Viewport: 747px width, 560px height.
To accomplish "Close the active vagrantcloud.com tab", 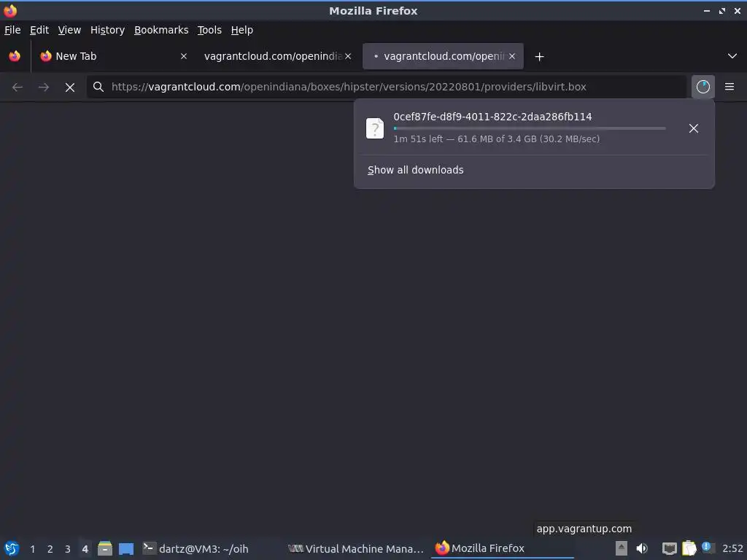I will click(511, 56).
